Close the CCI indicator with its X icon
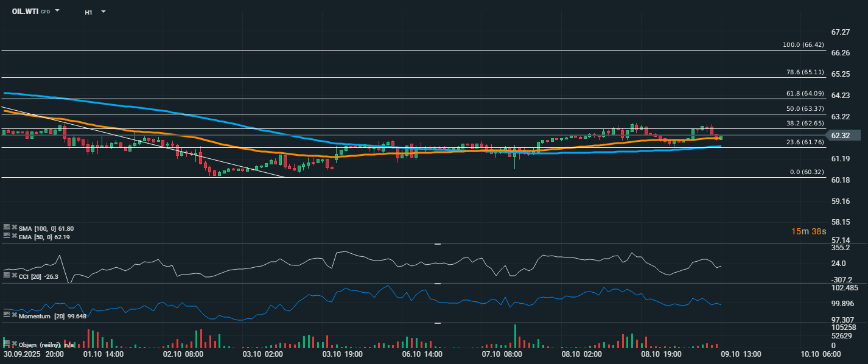This screenshot has width=868, height=364. pyautogui.click(x=14, y=276)
